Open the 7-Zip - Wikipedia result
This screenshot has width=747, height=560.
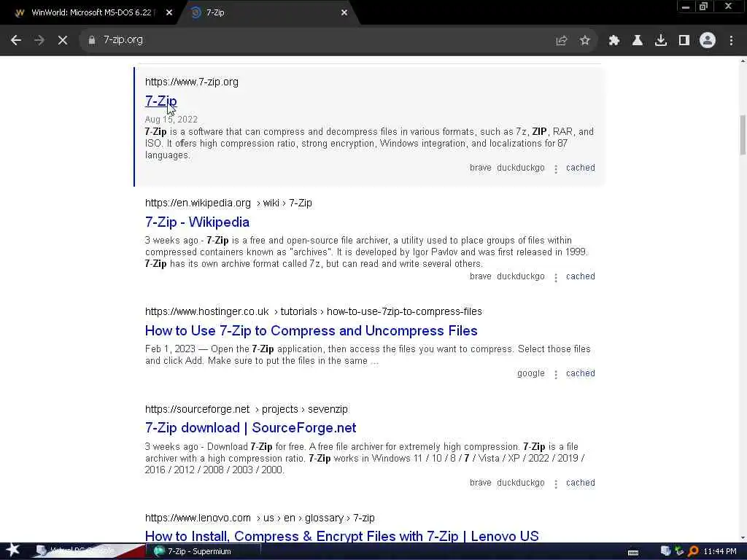(197, 222)
